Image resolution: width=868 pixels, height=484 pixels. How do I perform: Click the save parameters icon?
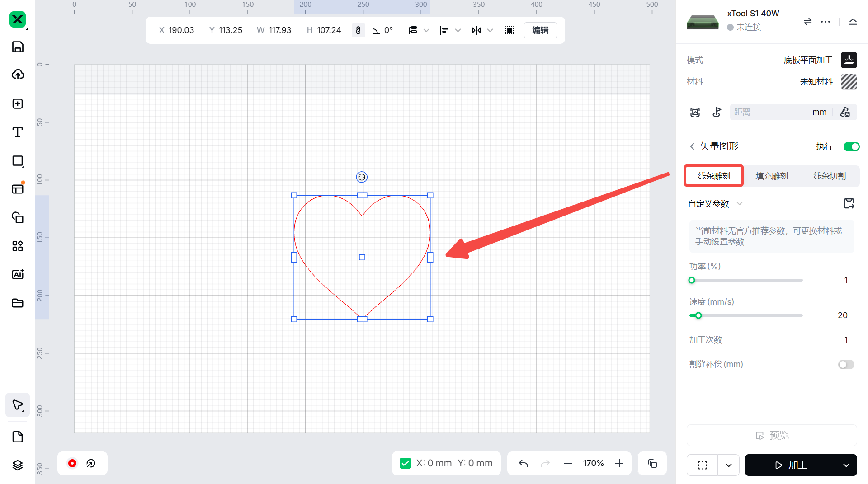[x=849, y=204]
